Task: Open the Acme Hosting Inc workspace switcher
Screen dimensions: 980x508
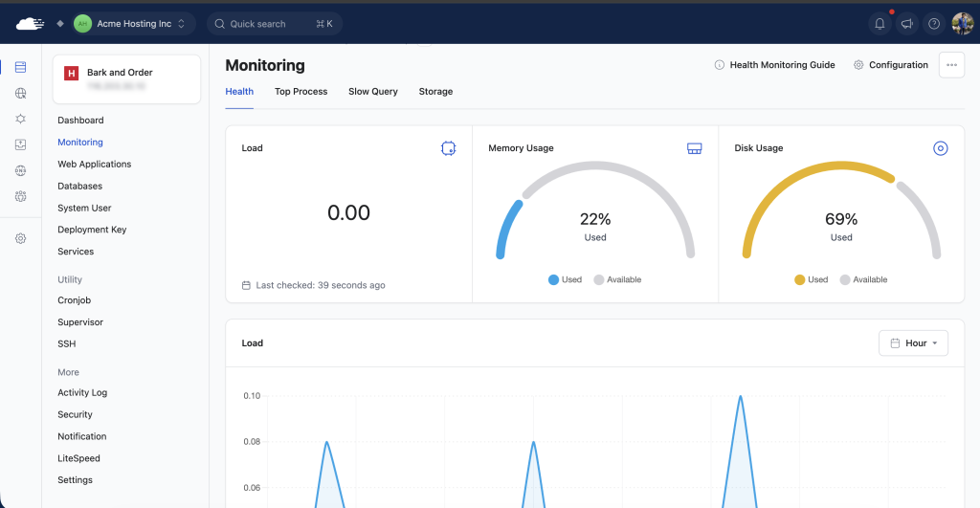Action: 130,24
